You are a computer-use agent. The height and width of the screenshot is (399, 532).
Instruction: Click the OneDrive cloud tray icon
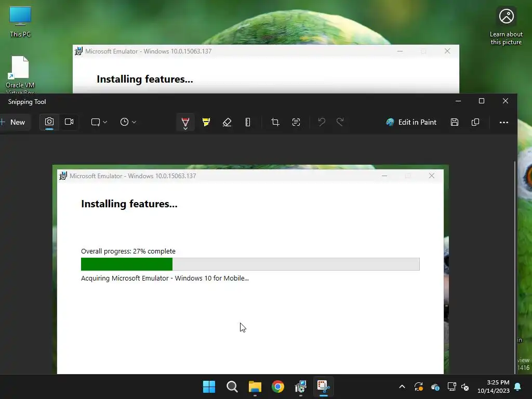[x=435, y=387]
